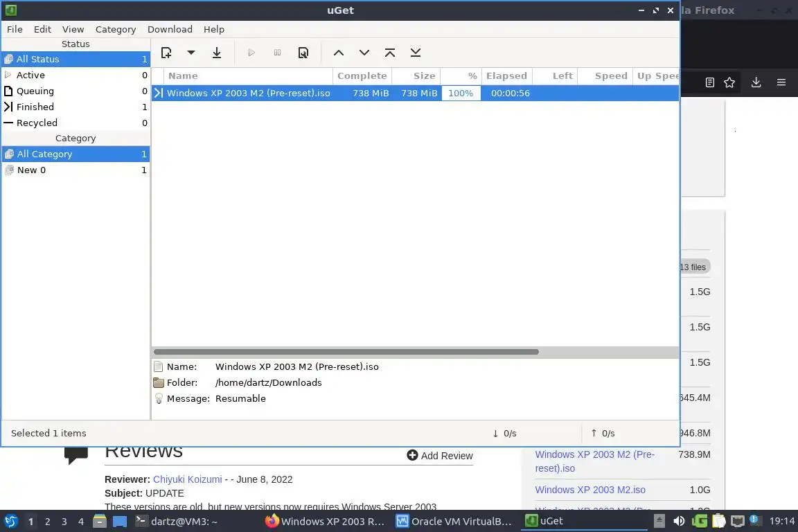The height and width of the screenshot is (532, 798).
Task: Click the New Download toolbar icon
Action: [166, 53]
